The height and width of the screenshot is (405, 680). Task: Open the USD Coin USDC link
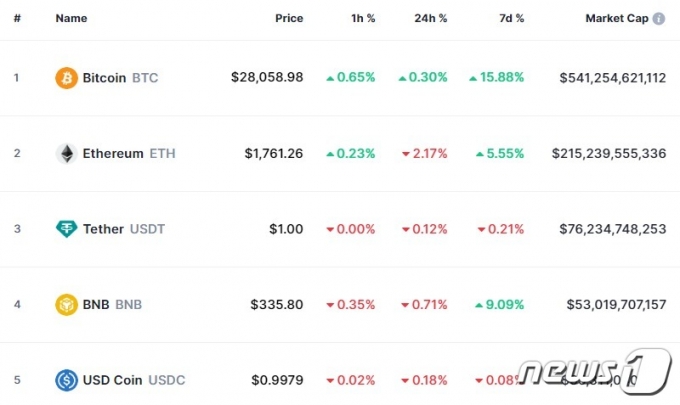point(134,380)
